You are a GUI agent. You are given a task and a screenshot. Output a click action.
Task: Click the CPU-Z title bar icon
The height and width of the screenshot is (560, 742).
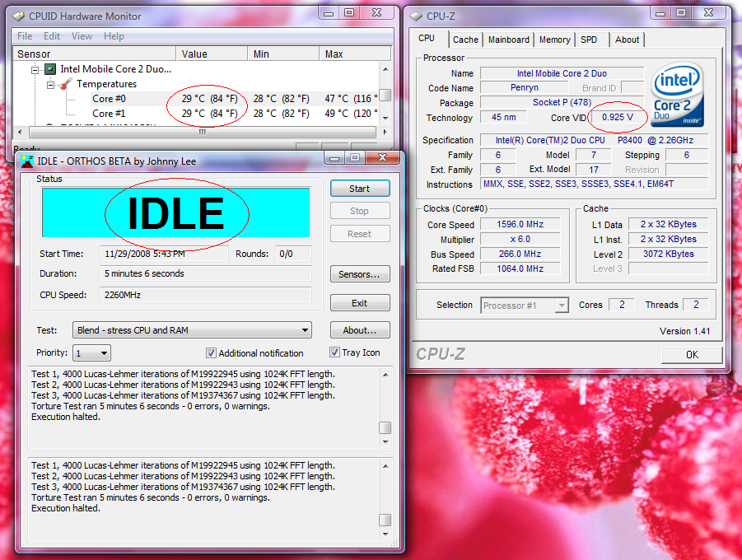click(416, 16)
